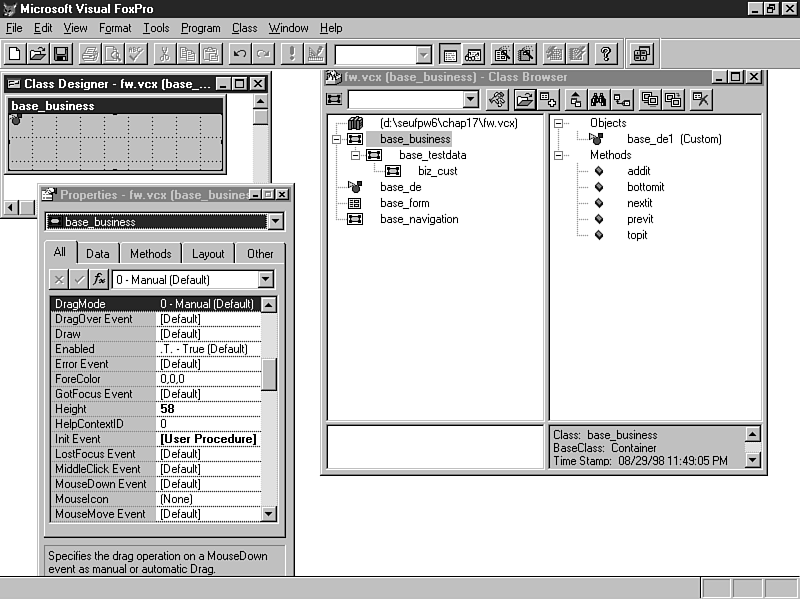Open the base_business object dropdown in Properties
Screen dimensions: 800x600
pos(276,221)
